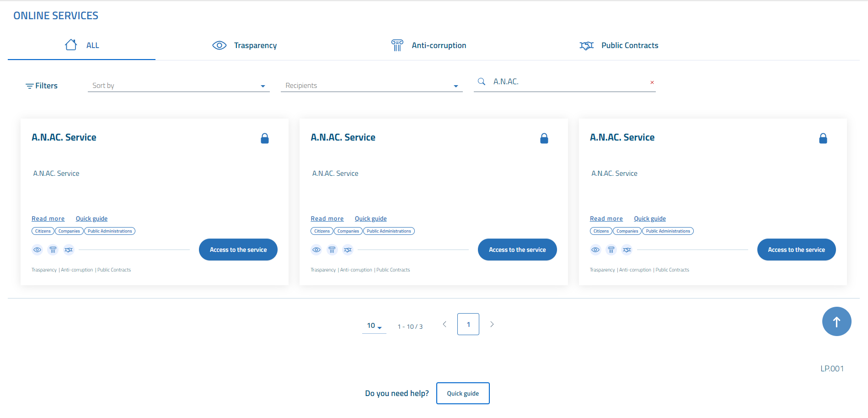Click the magnifier search icon

(482, 81)
